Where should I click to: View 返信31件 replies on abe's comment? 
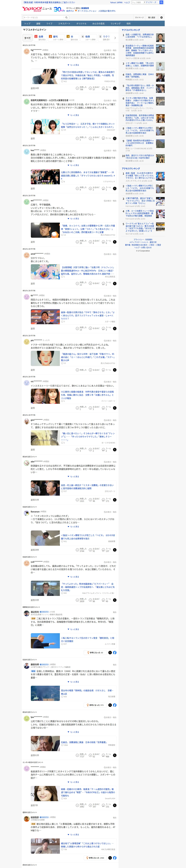point(35,500)
